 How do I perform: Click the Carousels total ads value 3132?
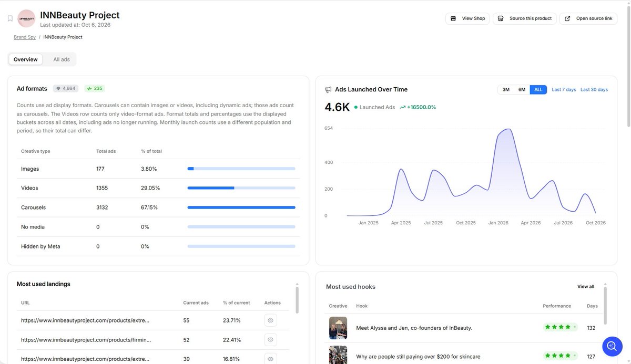point(102,207)
